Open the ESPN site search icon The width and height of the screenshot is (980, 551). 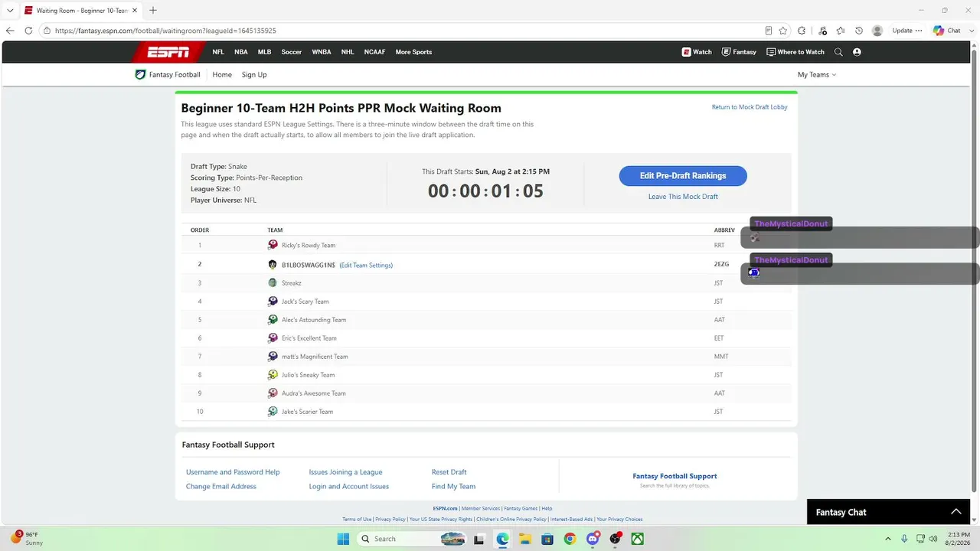[838, 52]
